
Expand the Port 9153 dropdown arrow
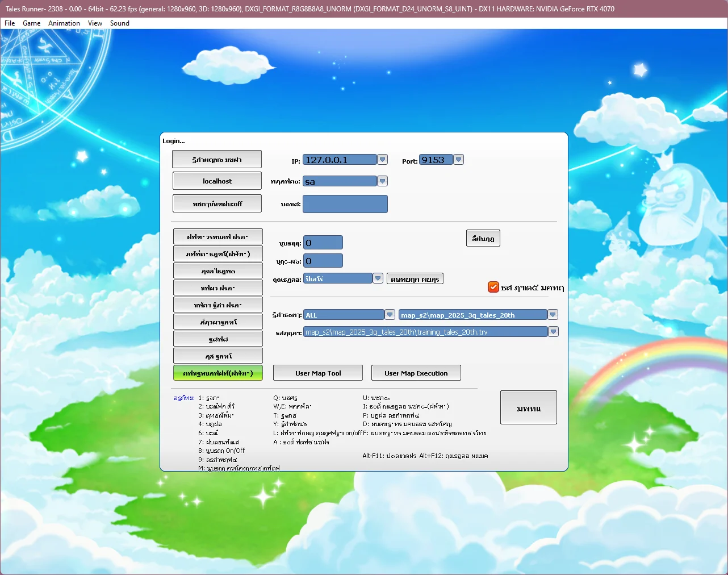point(459,160)
